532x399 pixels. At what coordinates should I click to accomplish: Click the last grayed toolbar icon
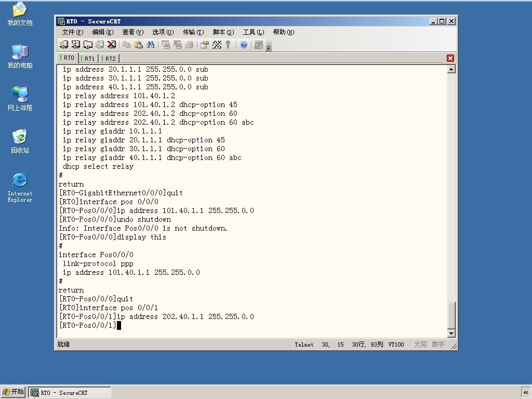(259, 45)
